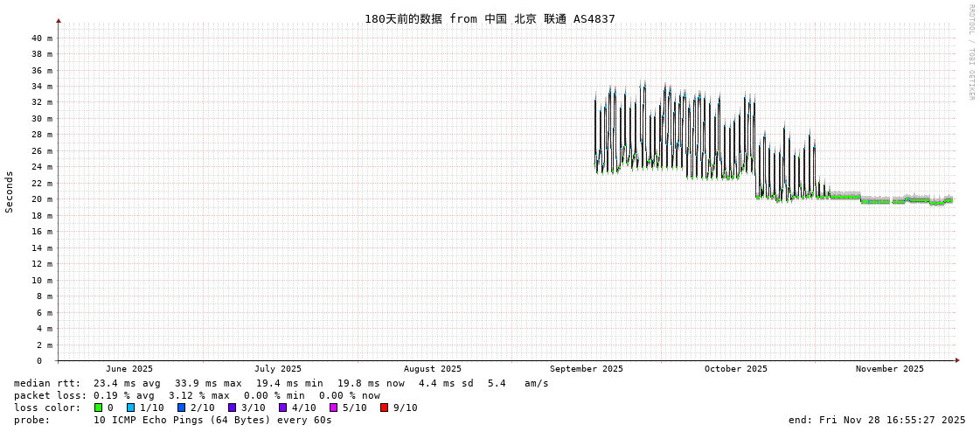Click the 20 m y-axis tick label

(x=42, y=199)
